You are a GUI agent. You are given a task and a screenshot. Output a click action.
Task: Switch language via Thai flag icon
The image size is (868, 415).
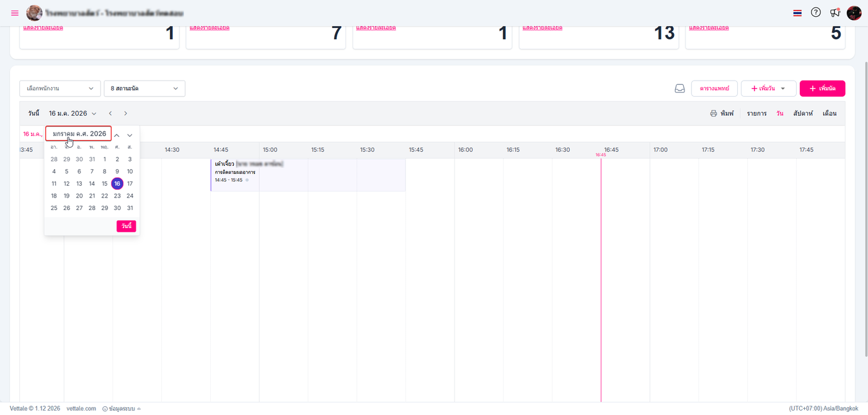tap(797, 13)
